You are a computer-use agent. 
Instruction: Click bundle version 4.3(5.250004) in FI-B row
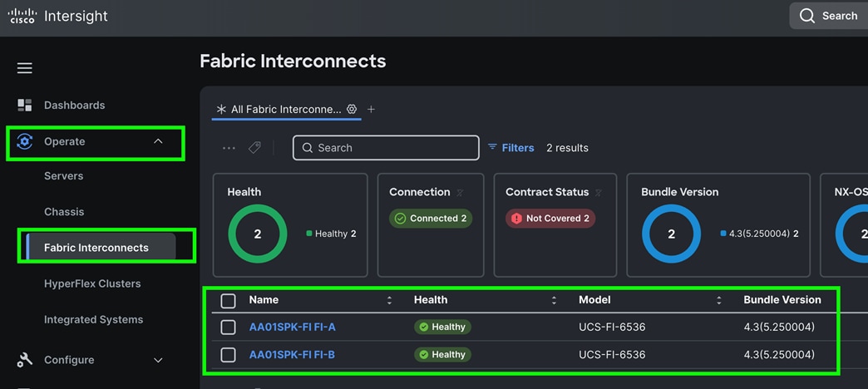tap(779, 354)
